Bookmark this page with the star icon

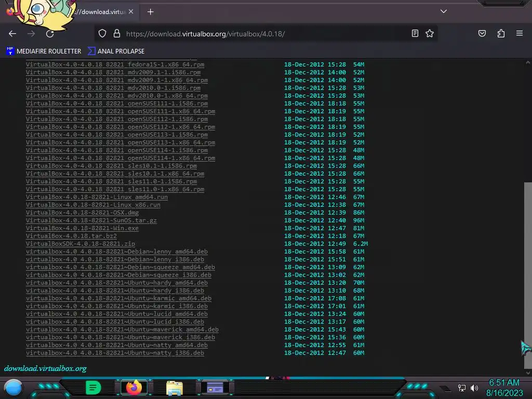click(x=430, y=33)
